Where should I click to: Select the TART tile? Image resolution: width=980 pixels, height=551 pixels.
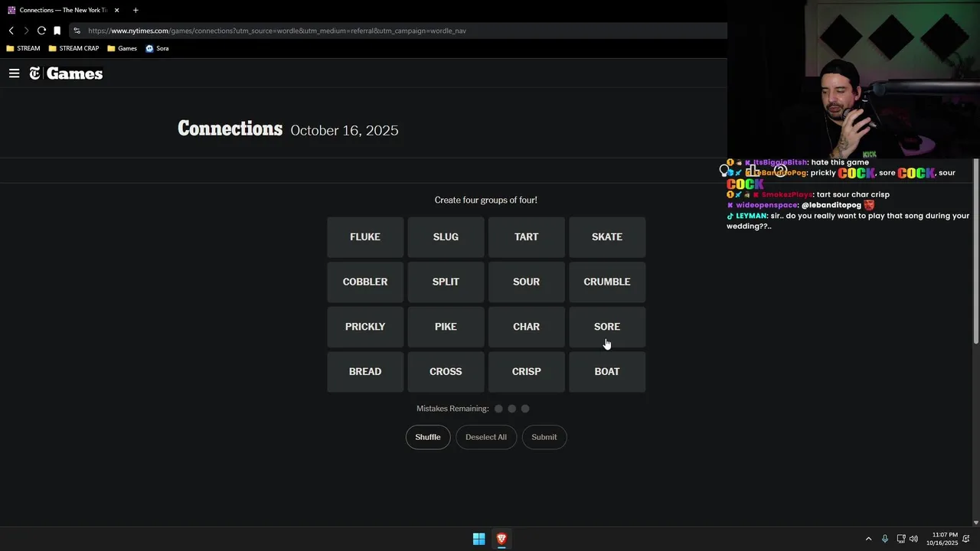[x=527, y=237]
